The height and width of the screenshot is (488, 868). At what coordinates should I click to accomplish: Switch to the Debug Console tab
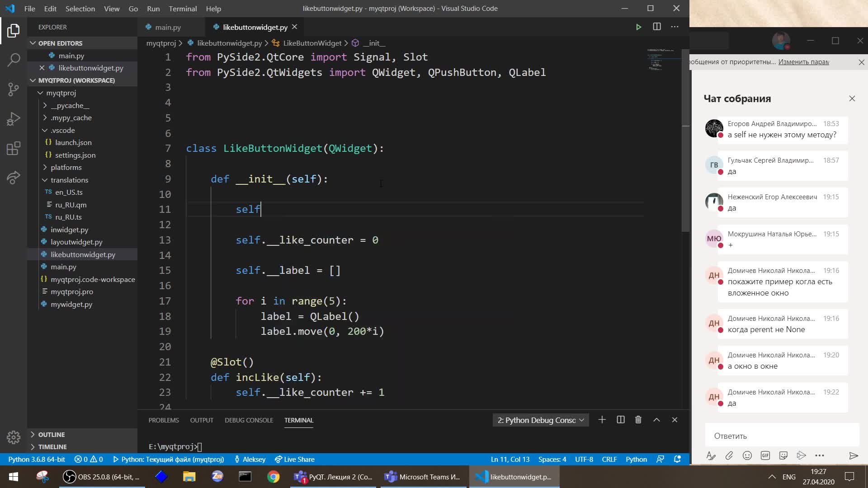point(249,420)
